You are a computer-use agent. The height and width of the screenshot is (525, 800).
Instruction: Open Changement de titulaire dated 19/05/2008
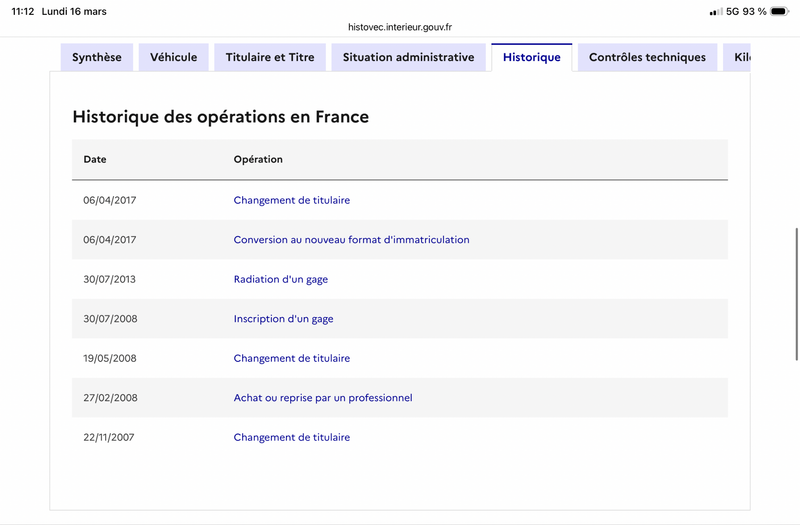click(x=292, y=358)
